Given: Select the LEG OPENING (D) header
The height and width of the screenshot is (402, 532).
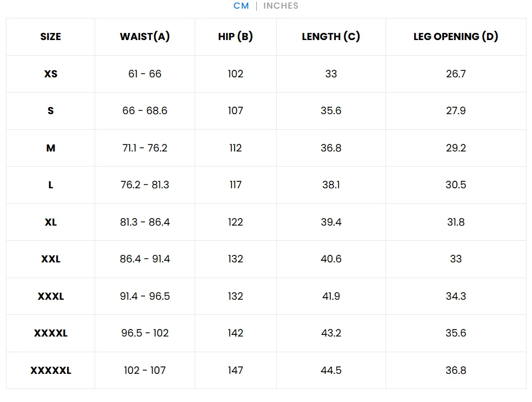Looking at the screenshot, I should click(456, 37).
